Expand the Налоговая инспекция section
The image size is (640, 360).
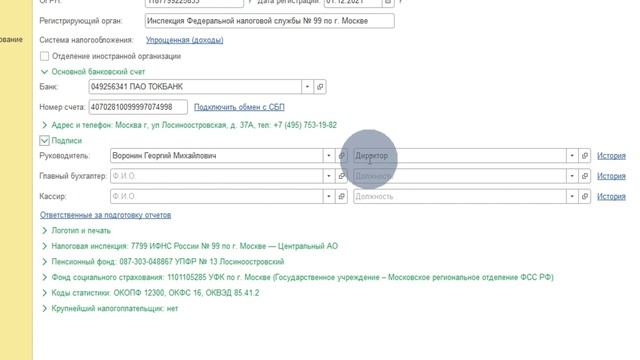pyautogui.click(x=44, y=246)
